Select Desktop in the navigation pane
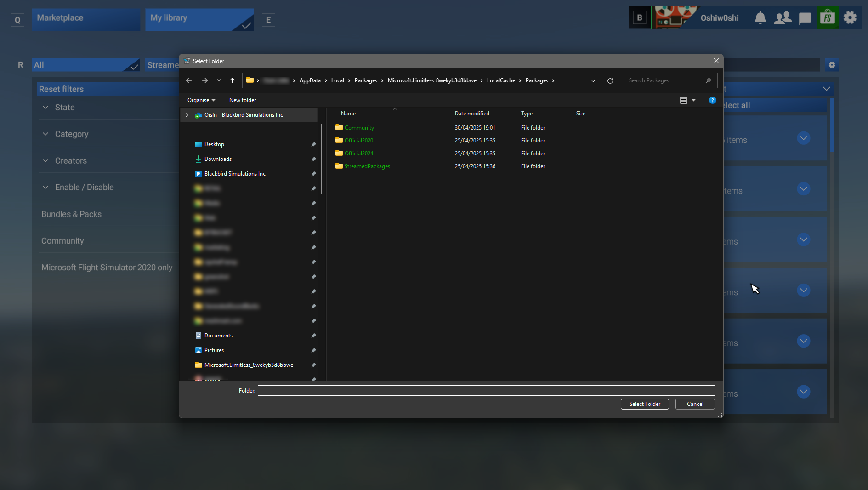Screen dimensions: 868x490 pyautogui.click(x=214, y=144)
